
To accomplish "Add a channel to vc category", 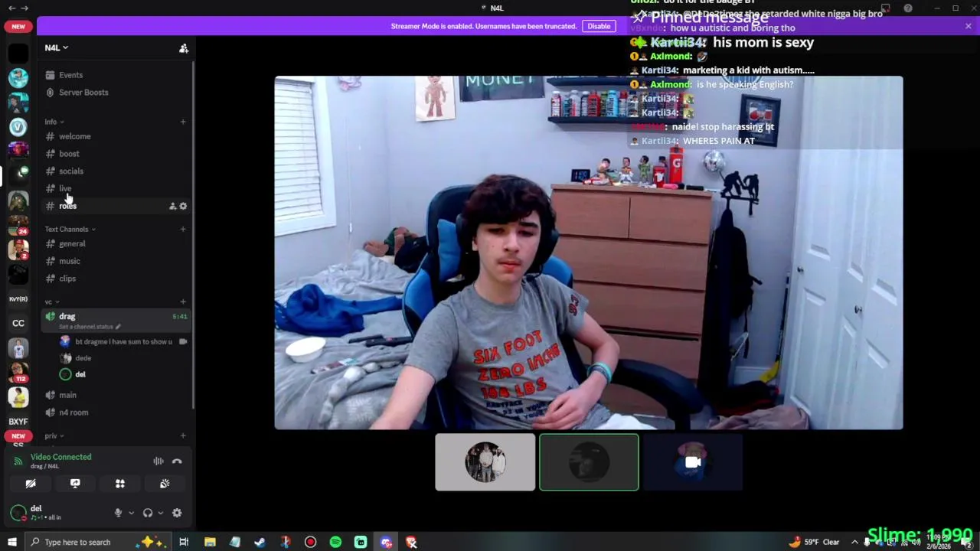I will (183, 302).
